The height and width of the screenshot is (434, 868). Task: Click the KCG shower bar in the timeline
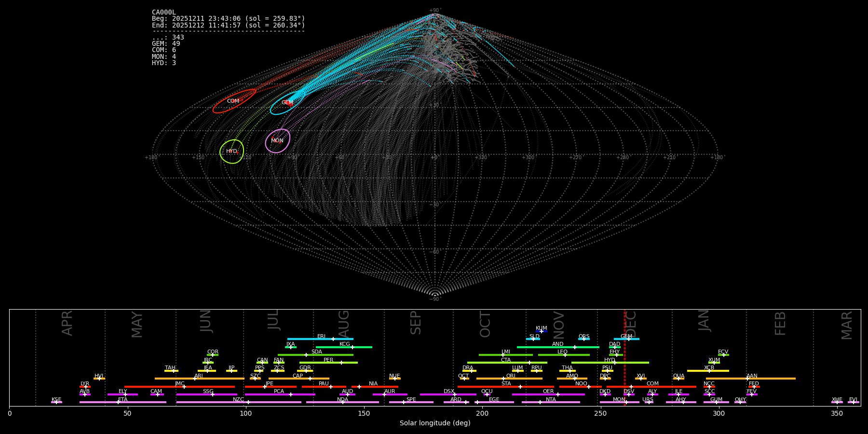pos(344,347)
